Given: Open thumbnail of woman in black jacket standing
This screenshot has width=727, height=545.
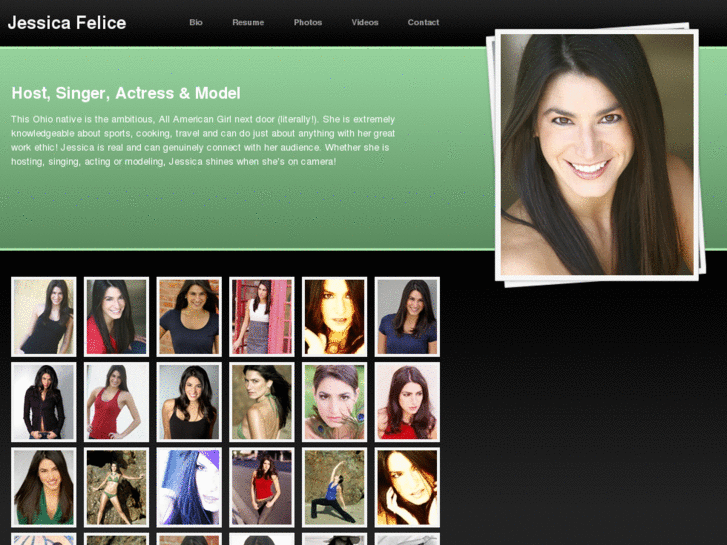Looking at the screenshot, I should click(44, 402).
